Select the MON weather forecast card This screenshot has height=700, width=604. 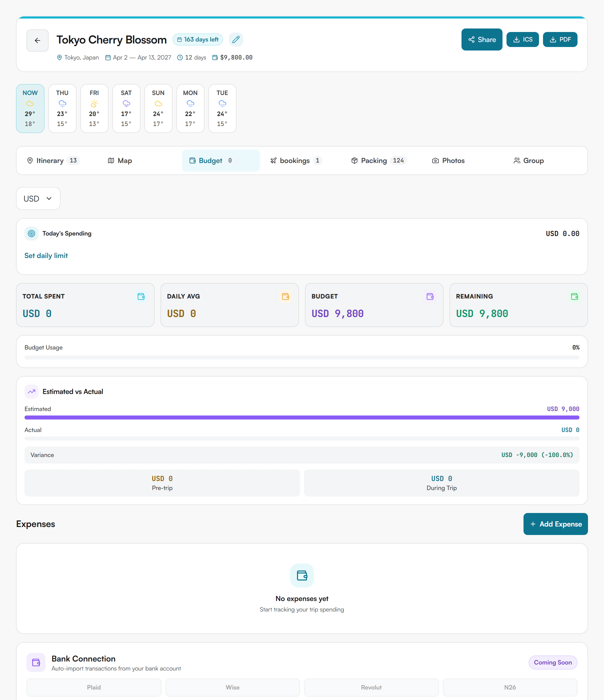pos(190,108)
